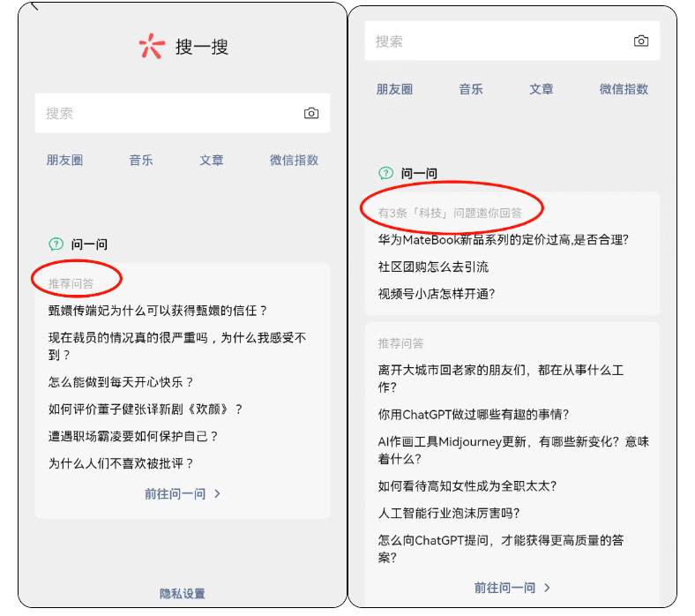The width and height of the screenshot is (695, 616).
Task: Open question 离开大城市回老家的朋友们
Action: pyautogui.click(x=501, y=379)
